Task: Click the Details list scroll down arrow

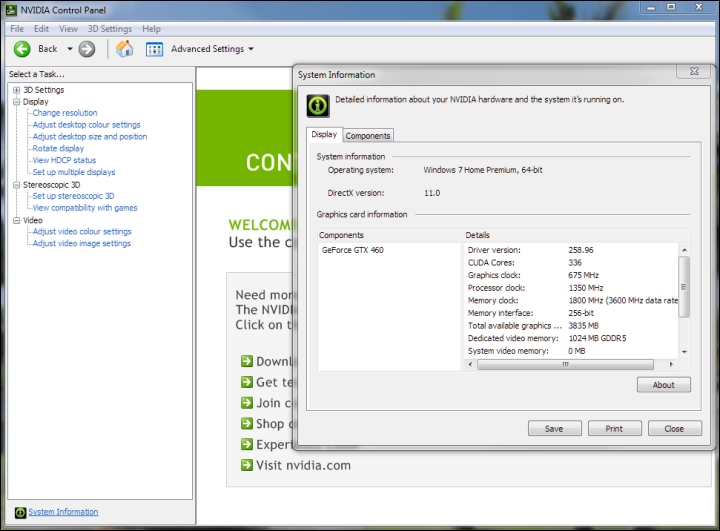Action: [684, 352]
